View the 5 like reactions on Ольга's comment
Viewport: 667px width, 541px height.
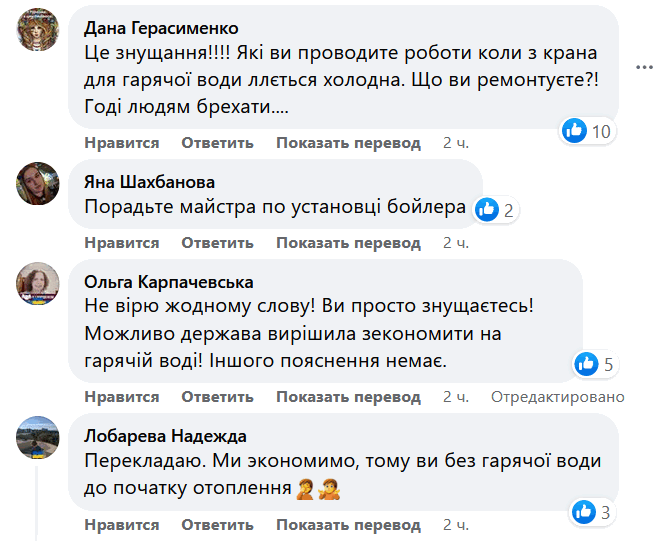[594, 364]
